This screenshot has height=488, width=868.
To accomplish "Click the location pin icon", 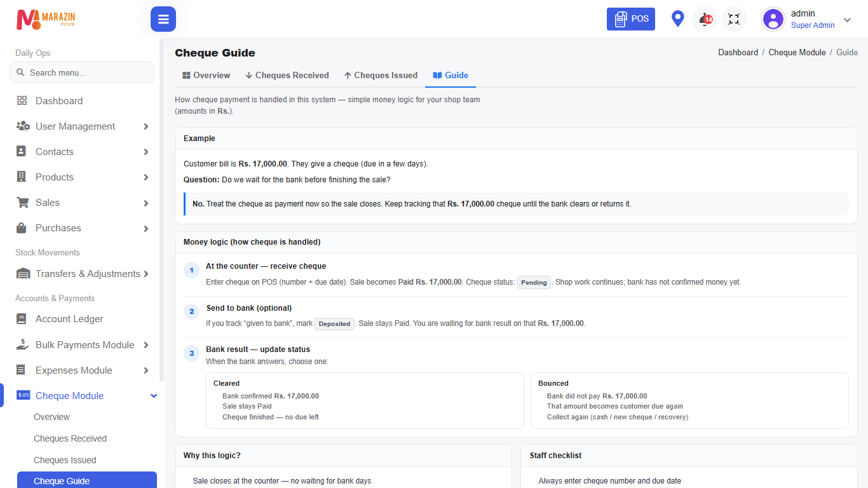I will tap(678, 19).
